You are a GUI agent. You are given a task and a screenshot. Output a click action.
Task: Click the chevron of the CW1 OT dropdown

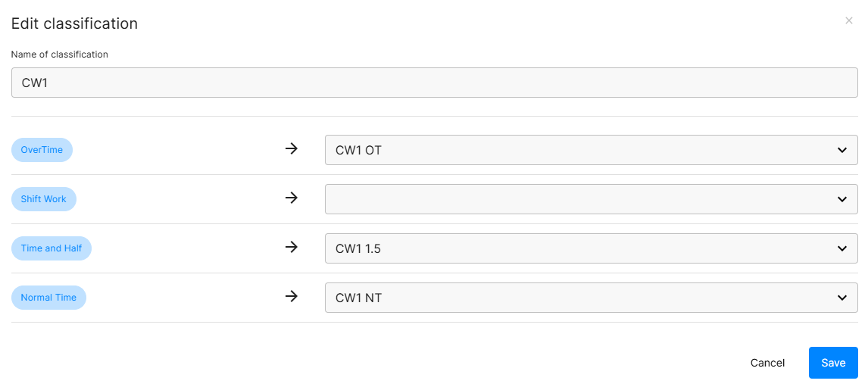(x=842, y=150)
